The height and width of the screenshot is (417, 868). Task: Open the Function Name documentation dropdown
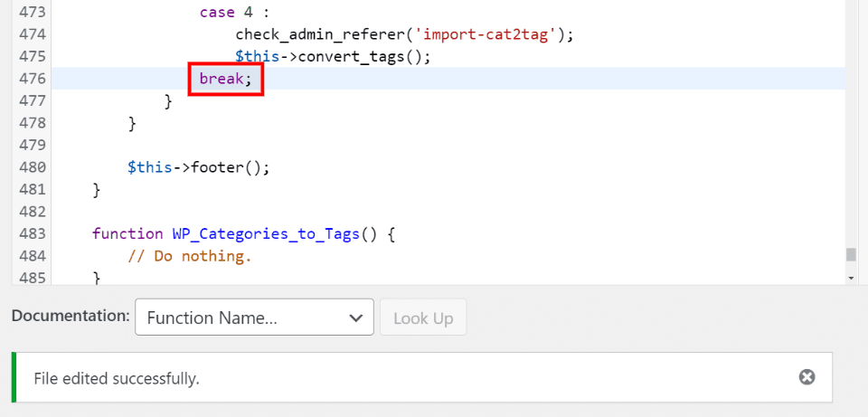(x=253, y=317)
